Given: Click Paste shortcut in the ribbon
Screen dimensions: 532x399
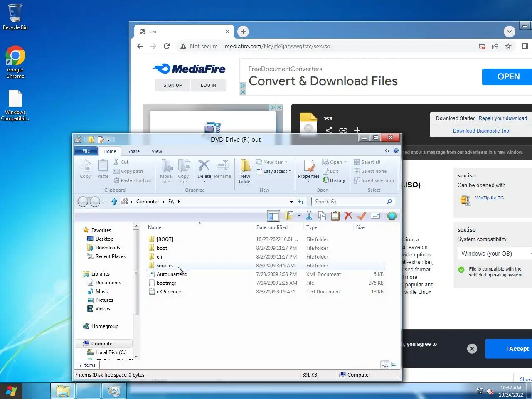Looking at the screenshot, I should 132,180.
